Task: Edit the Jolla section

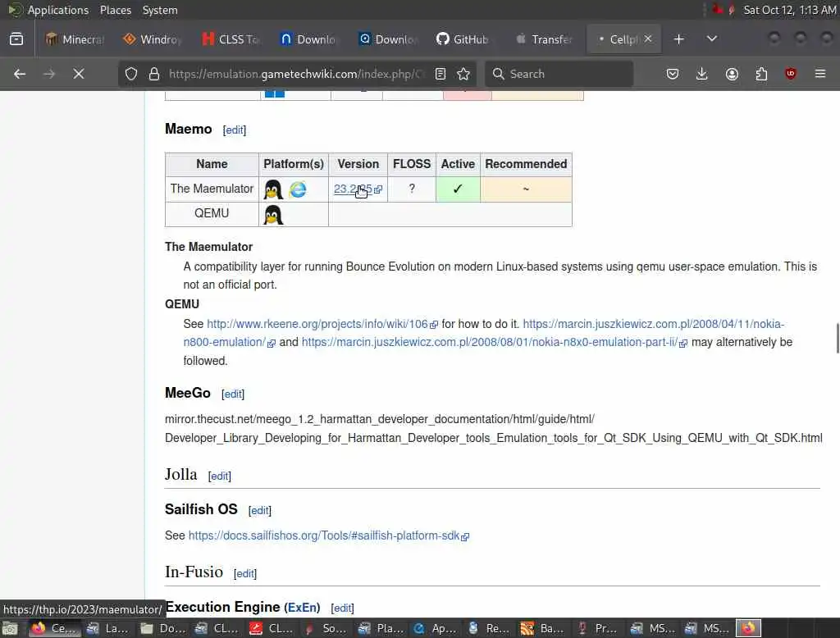Action: pyautogui.click(x=220, y=476)
